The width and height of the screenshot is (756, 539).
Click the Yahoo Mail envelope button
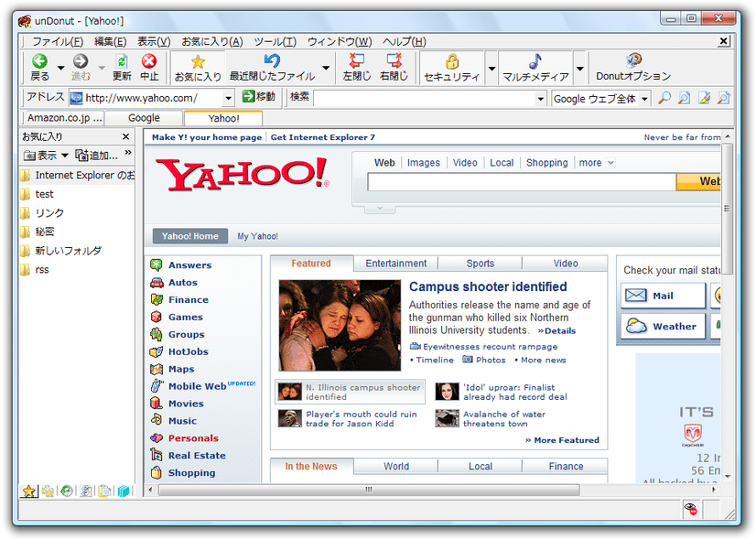point(663,296)
